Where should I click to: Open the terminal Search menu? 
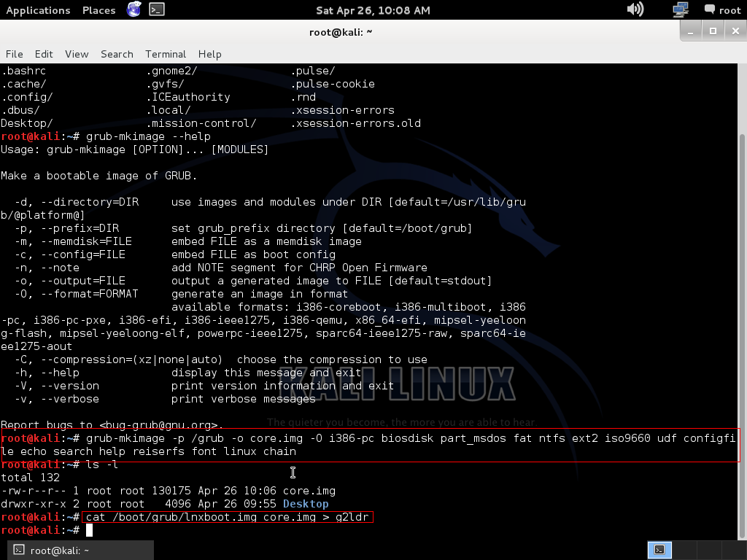(117, 54)
